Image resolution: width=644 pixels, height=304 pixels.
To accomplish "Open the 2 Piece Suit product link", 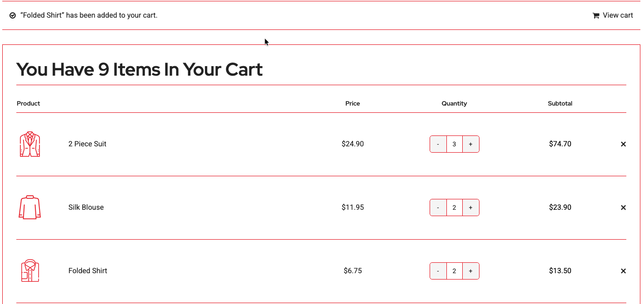I will tap(87, 144).
